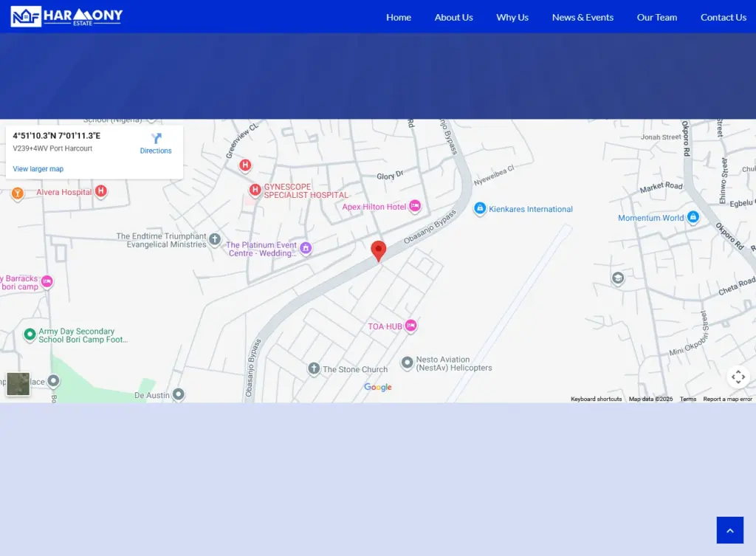Click the NAF Harmony Estate logo

[65, 16]
